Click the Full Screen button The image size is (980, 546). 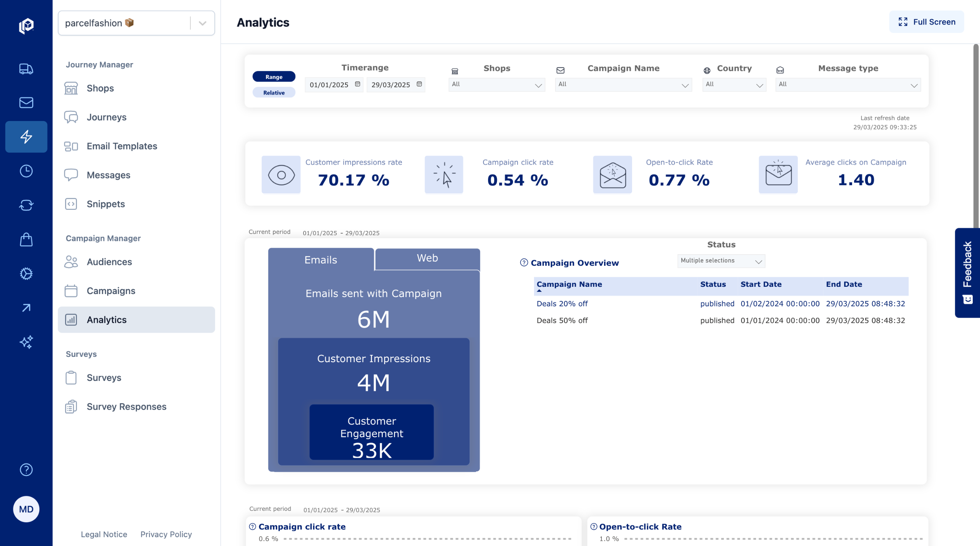pyautogui.click(x=926, y=22)
